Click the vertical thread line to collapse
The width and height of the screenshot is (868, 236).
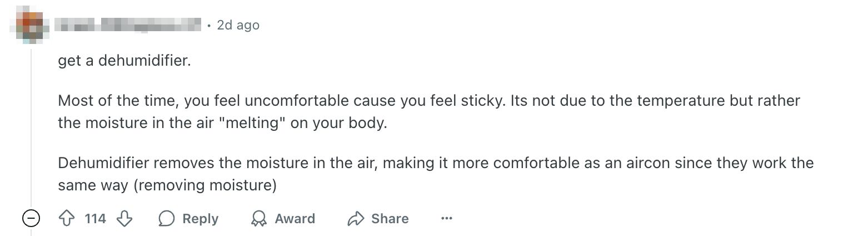tap(31, 128)
